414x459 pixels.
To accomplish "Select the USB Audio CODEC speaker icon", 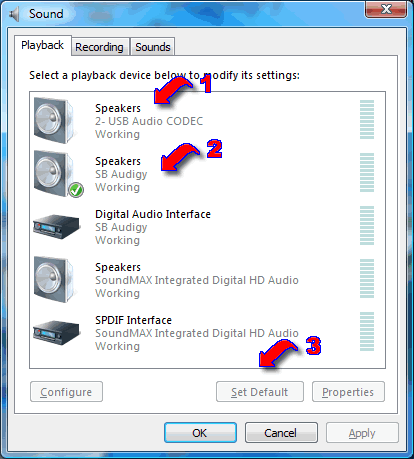I will click(55, 120).
